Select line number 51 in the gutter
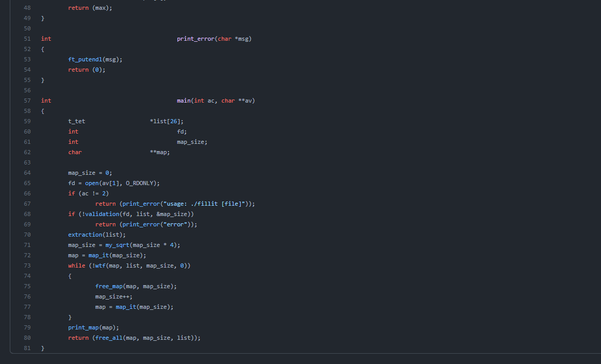601x364 pixels. (x=27, y=39)
